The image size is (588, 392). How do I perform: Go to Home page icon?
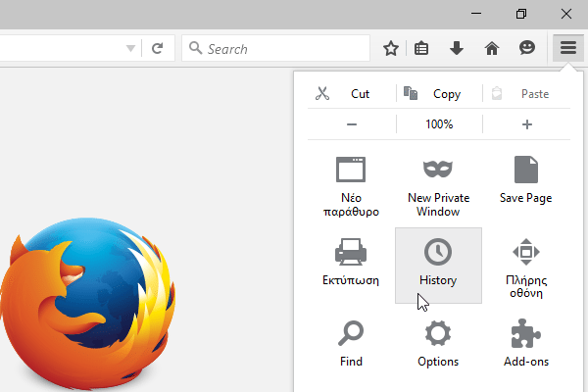coord(492,48)
